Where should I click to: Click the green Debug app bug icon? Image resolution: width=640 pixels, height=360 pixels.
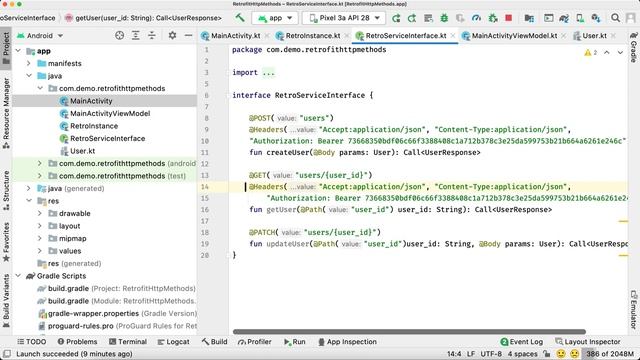(444, 18)
